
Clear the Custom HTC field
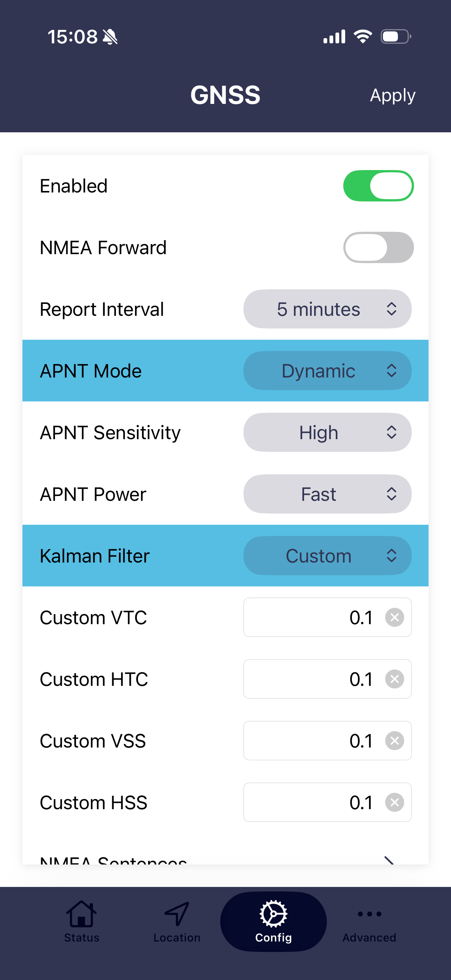click(394, 679)
